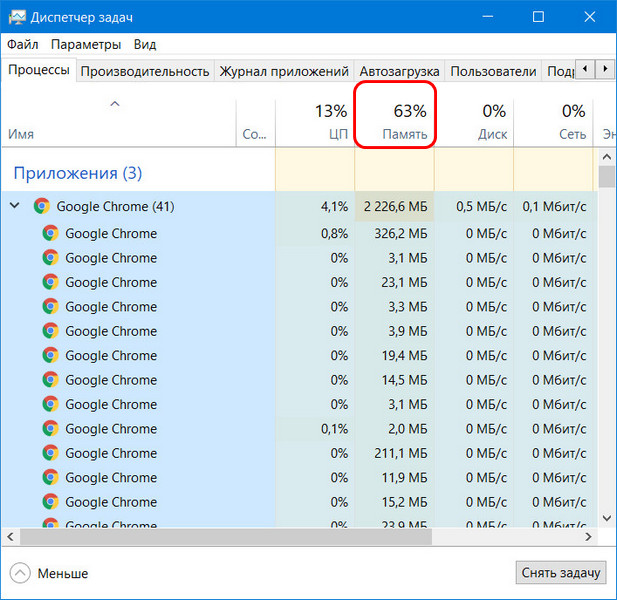Click Chrome icon in the 15,2 МБ row
Screen dimensions: 617x600
50,502
